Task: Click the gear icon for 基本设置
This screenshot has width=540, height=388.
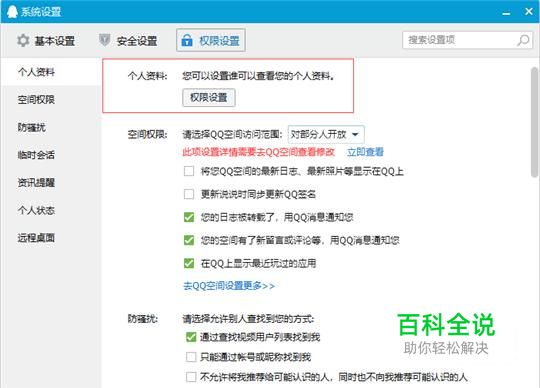Action: click(x=23, y=41)
